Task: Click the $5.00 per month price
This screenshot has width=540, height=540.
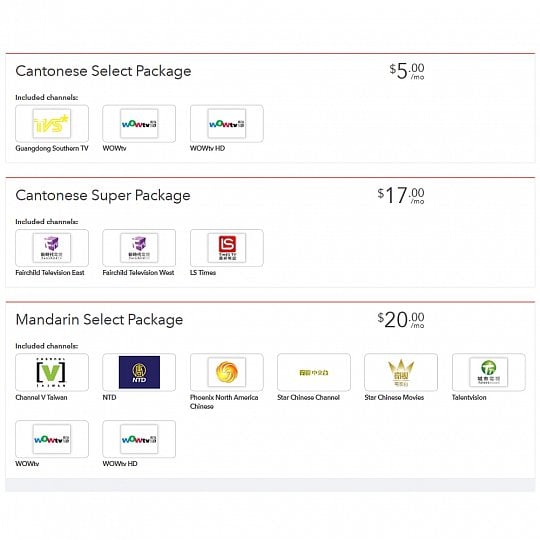Action: click(x=407, y=71)
